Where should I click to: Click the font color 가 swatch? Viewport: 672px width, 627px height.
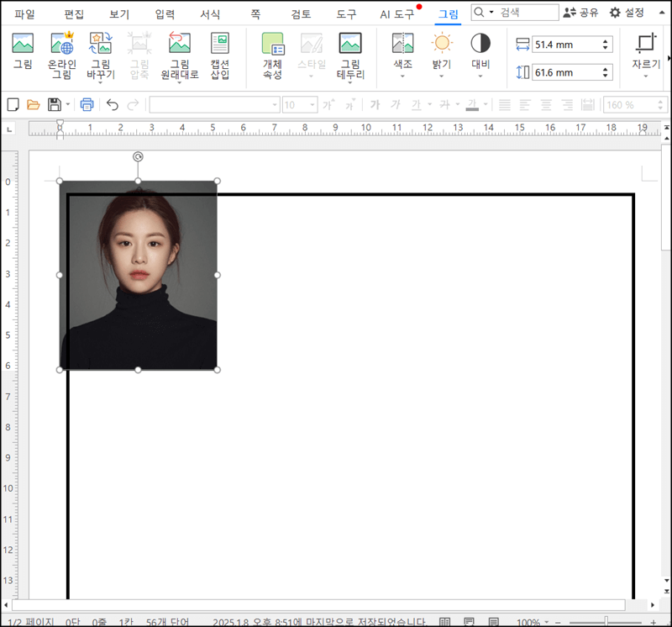472,105
